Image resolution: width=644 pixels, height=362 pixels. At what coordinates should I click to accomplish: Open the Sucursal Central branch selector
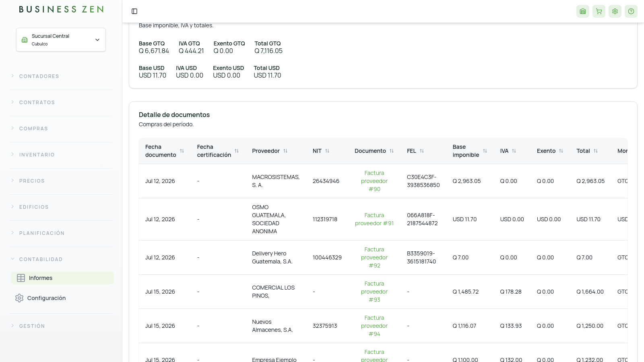pos(61,39)
